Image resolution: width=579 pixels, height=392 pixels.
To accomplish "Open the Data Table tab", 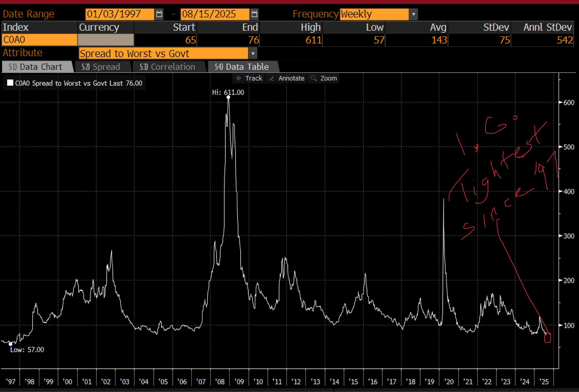I will click(x=242, y=67).
